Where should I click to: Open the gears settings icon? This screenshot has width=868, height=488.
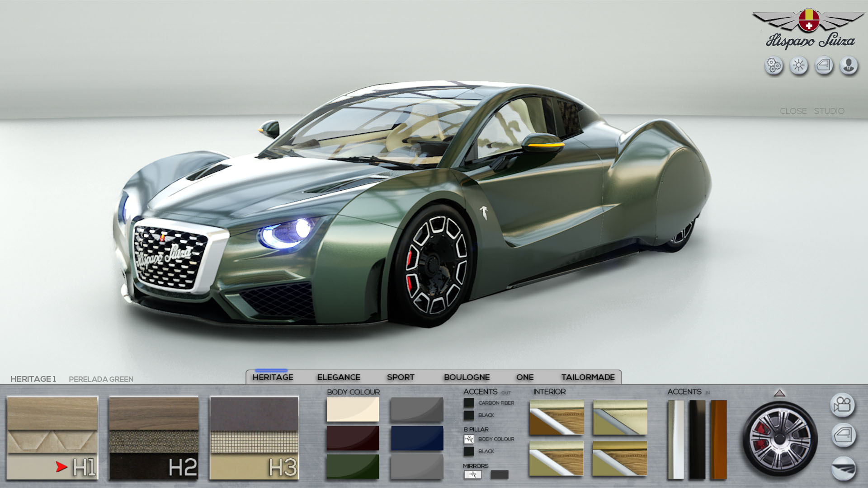[x=774, y=66]
